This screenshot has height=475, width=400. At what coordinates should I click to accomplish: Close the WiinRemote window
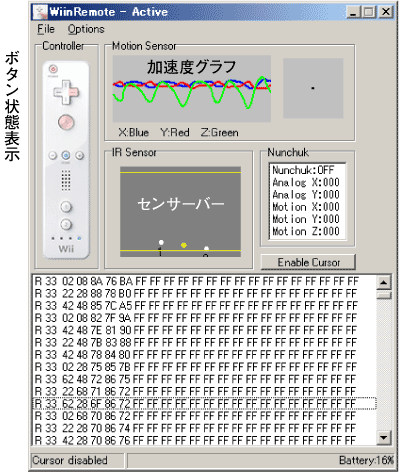tap(386, 12)
